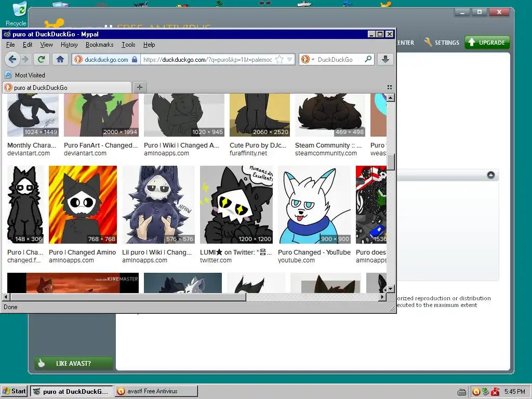Open 'Monthly Chara...' deviantart link
Screen dimensions: 532x399
(32, 145)
